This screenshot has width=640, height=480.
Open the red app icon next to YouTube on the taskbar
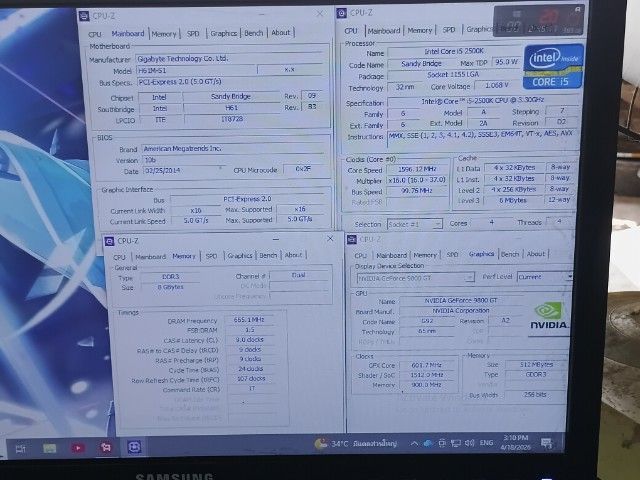tap(106, 447)
